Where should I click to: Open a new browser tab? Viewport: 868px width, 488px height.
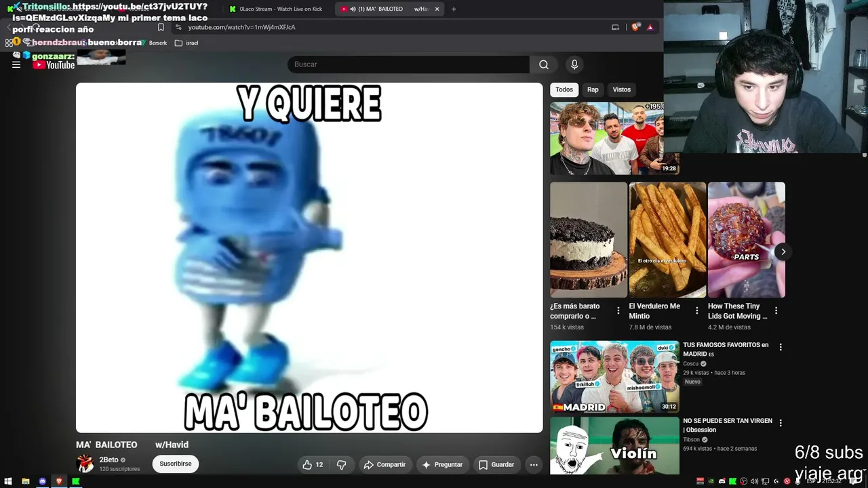click(454, 9)
